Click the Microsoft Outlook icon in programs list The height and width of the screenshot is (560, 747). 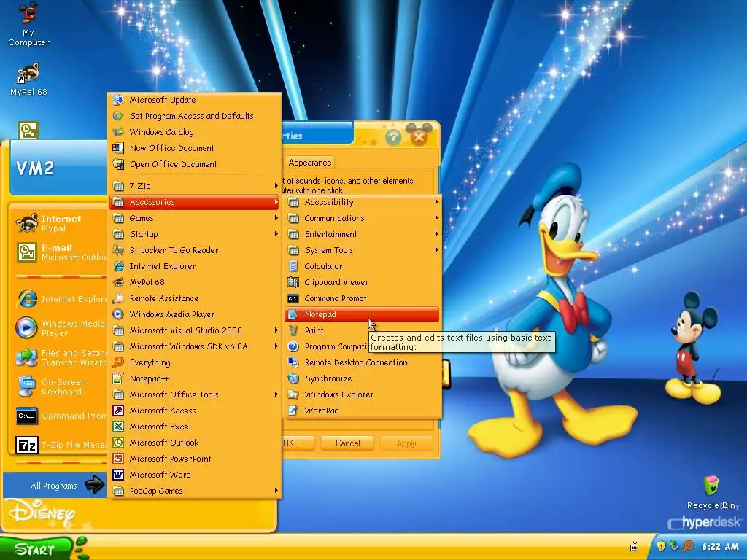click(118, 443)
